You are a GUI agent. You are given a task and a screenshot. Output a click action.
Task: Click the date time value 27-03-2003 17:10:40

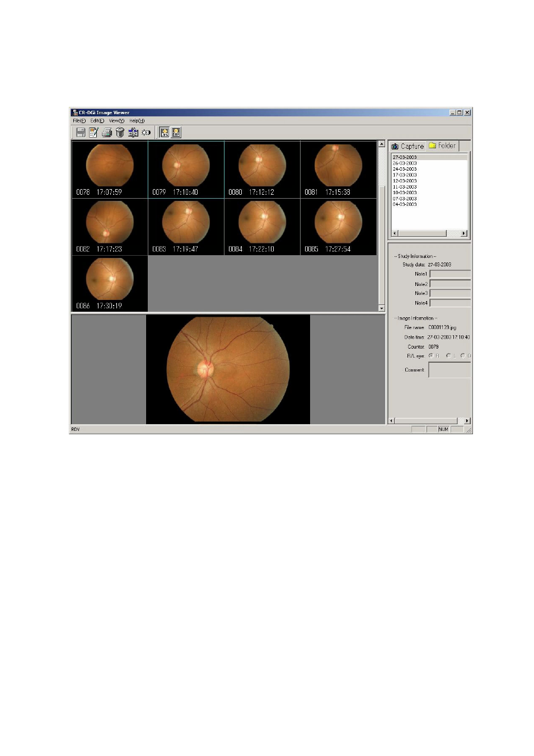(x=448, y=337)
